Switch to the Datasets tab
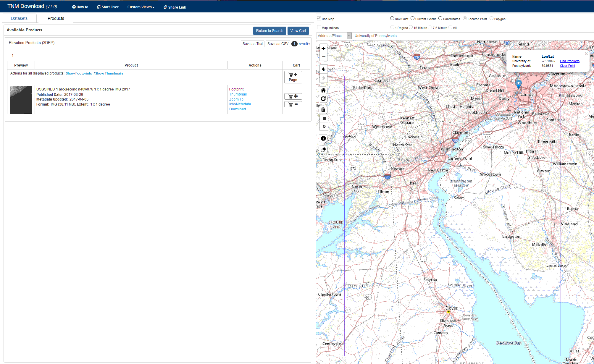The height and width of the screenshot is (364, 594). point(19,18)
